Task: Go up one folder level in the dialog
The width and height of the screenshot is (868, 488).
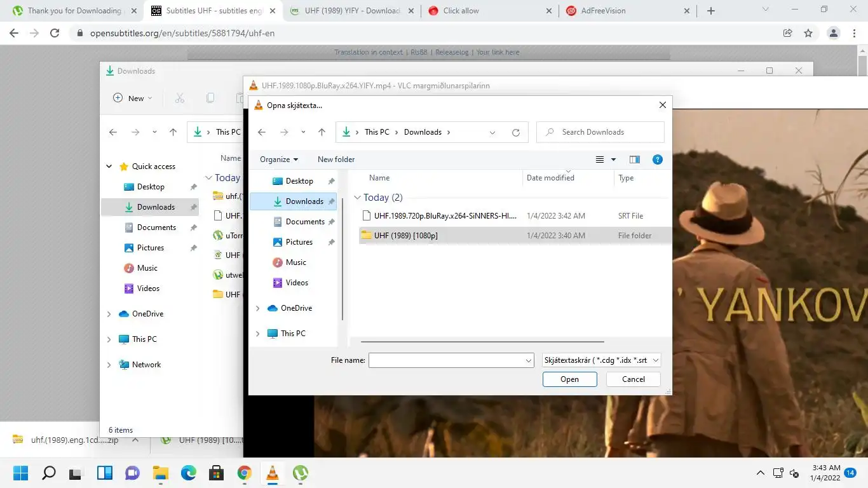Action: coord(322,132)
